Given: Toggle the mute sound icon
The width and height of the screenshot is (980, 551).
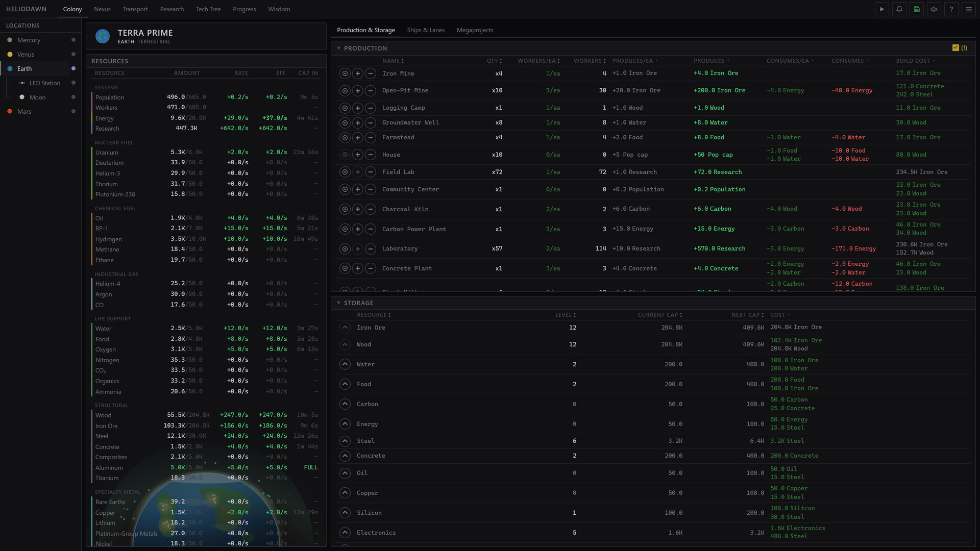Looking at the screenshot, I should pyautogui.click(x=934, y=9).
